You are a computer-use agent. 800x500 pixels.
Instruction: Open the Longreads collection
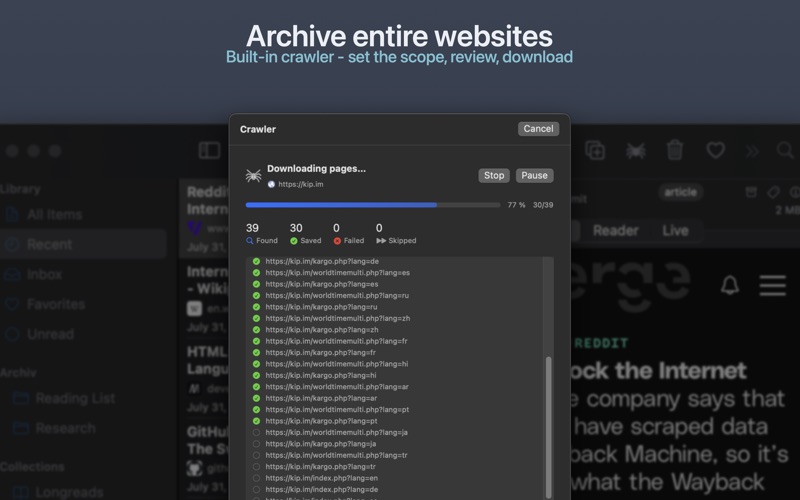83,492
